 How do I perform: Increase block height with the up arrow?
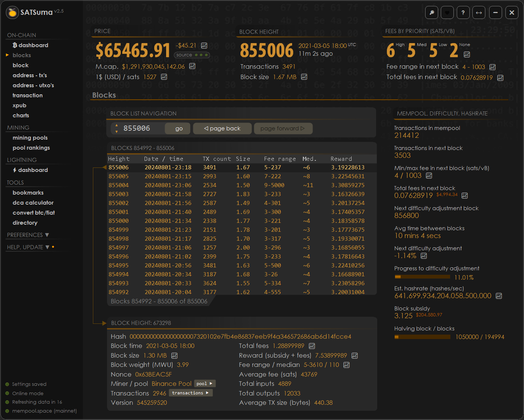(x=117, y=126)
